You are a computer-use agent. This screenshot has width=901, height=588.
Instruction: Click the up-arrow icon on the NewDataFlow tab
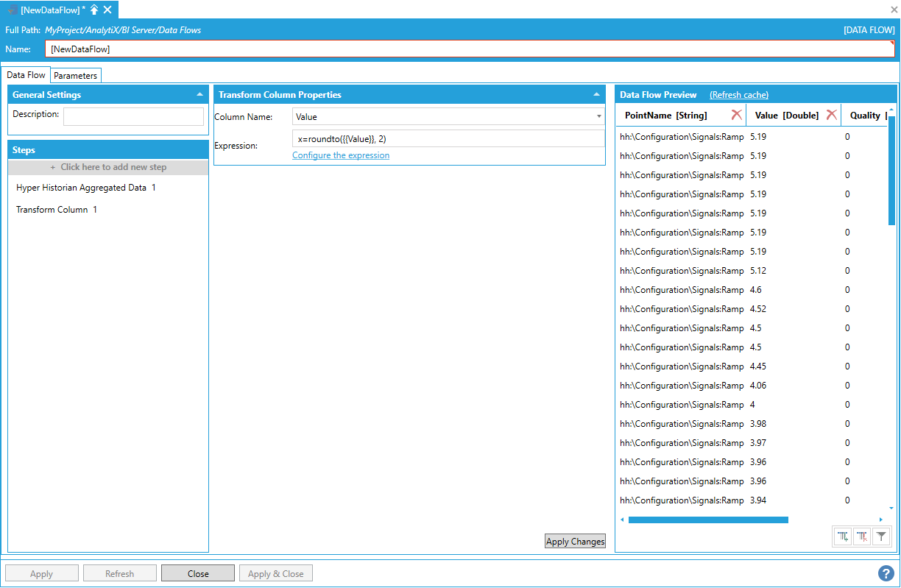click(x=94, y=10)
